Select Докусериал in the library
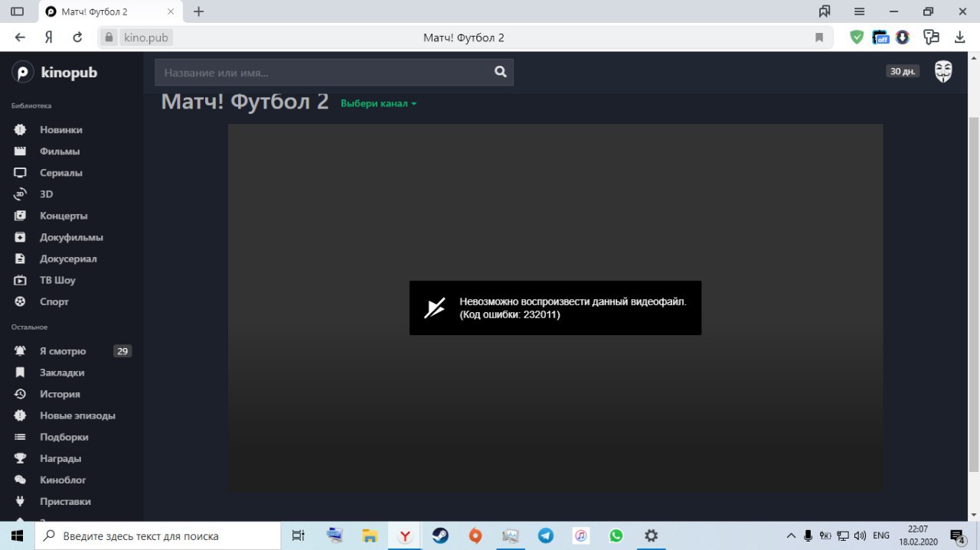This screenshot has width=980, height=550. click(x=68, y=259)
